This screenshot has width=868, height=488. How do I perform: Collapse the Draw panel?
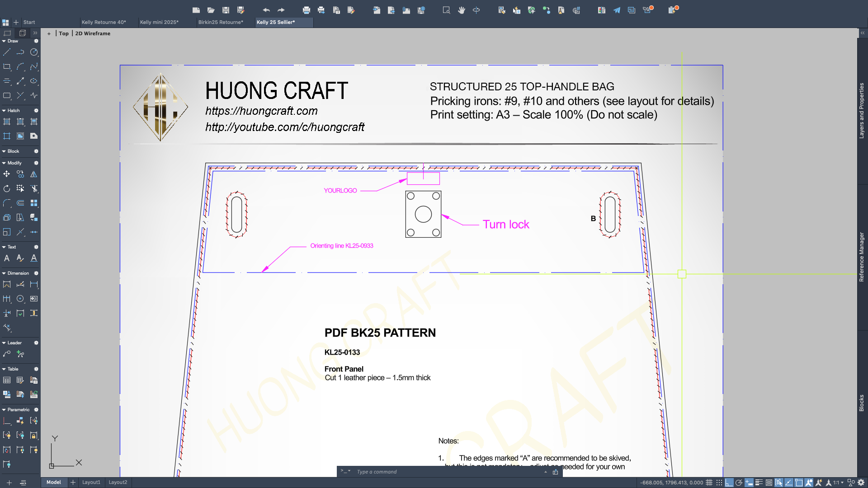coord(4,41)
